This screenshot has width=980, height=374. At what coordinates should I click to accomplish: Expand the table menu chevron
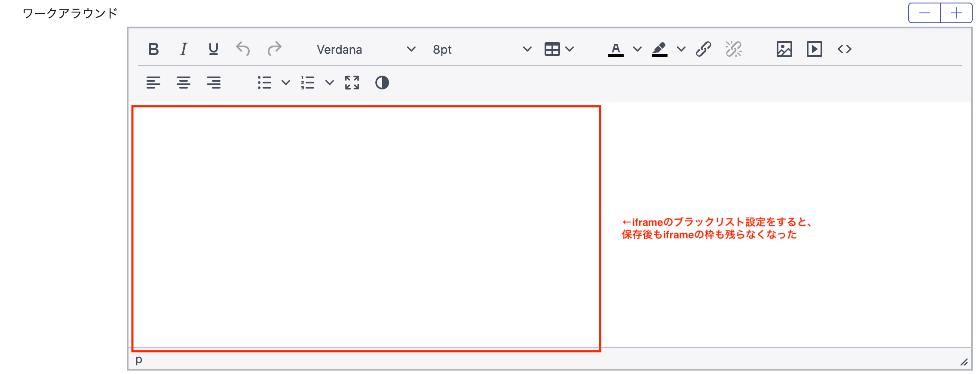pos(570,49)
